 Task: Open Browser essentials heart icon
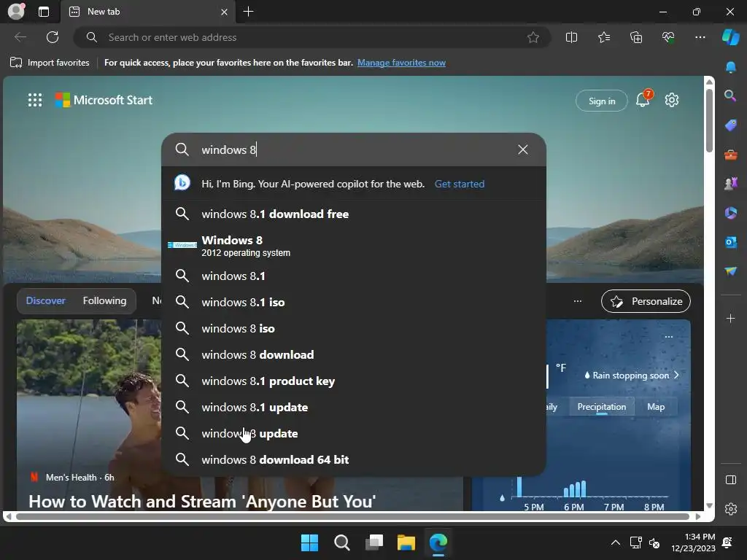pyautogui.click(x=668, y=37)
